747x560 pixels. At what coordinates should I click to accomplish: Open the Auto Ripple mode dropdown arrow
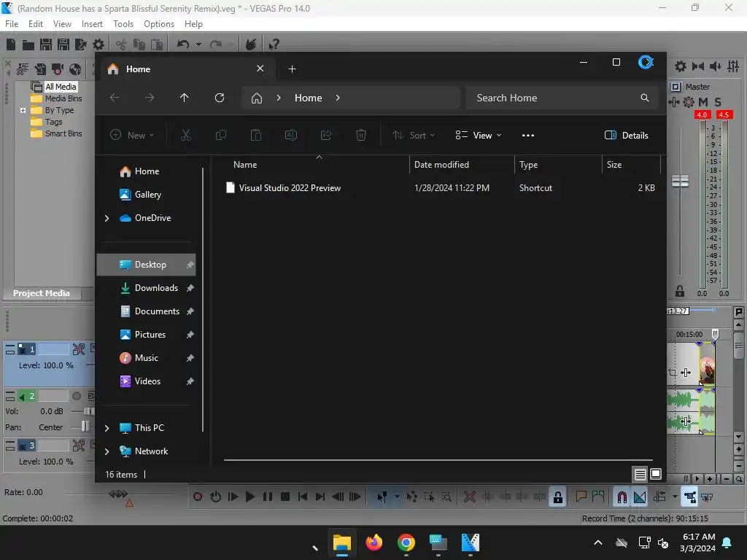675,497
